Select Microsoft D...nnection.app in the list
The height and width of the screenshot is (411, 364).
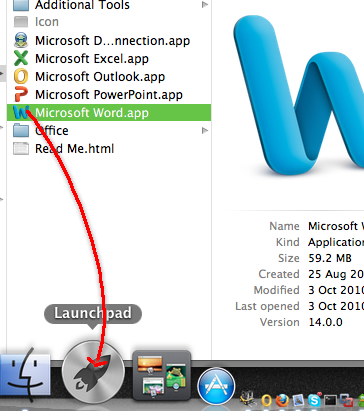113,41
